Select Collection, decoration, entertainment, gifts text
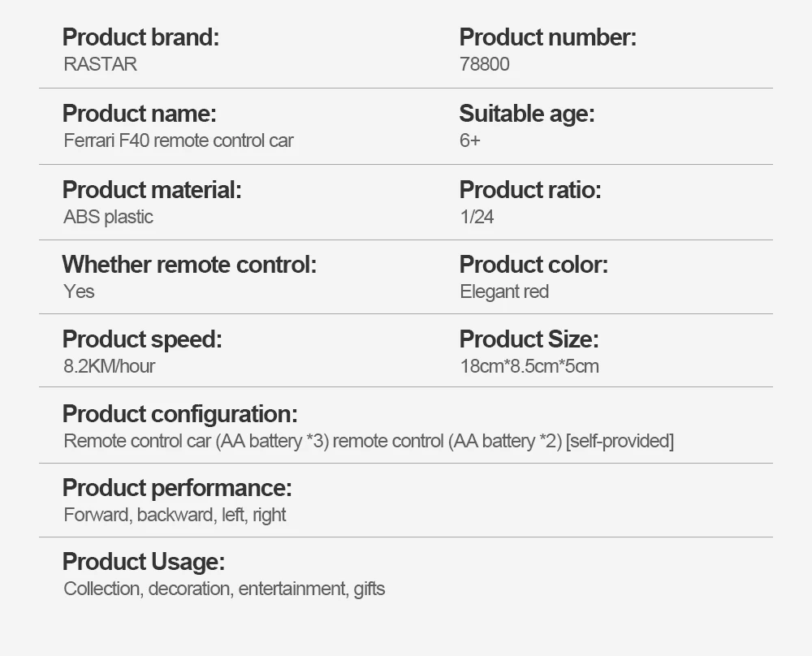The image size is (812, 656). 224,589
